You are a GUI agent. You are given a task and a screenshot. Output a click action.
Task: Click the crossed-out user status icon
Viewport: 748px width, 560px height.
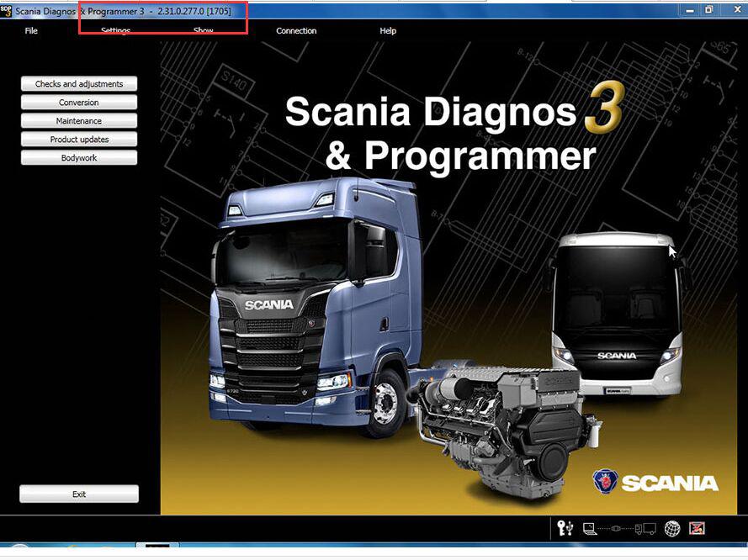[x=697, y=528]
